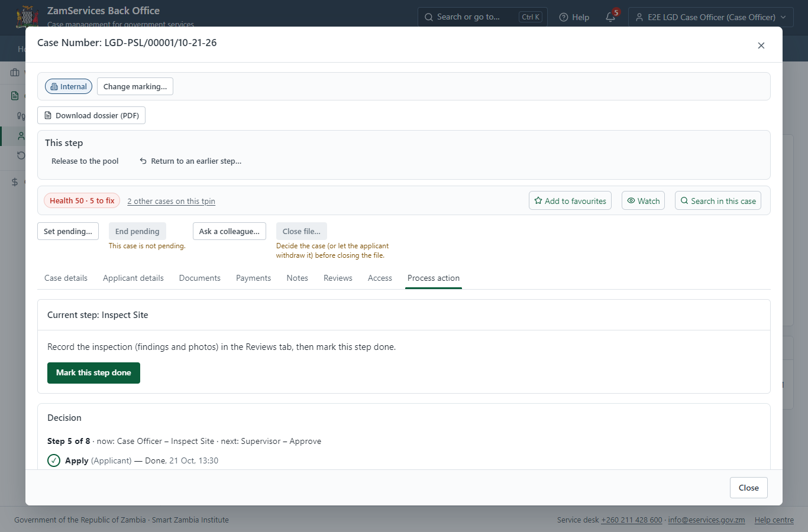Expand E2E LGD Case Officer user menu
808x532 pixels.
click(710, 17)
